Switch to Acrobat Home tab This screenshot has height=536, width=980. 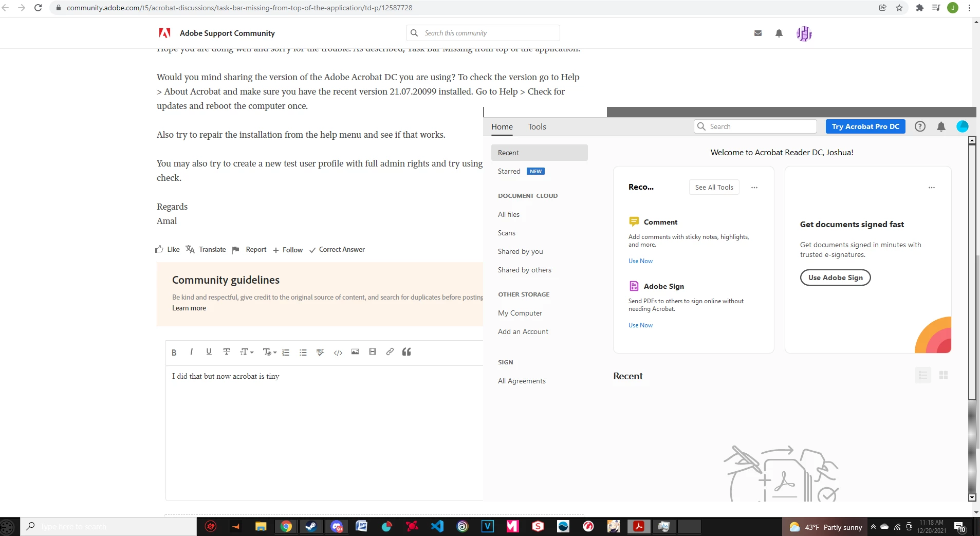[502, 126]
